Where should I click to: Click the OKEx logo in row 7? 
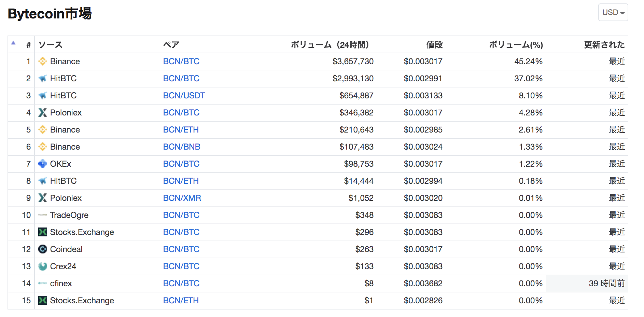[x=42, y=164]
